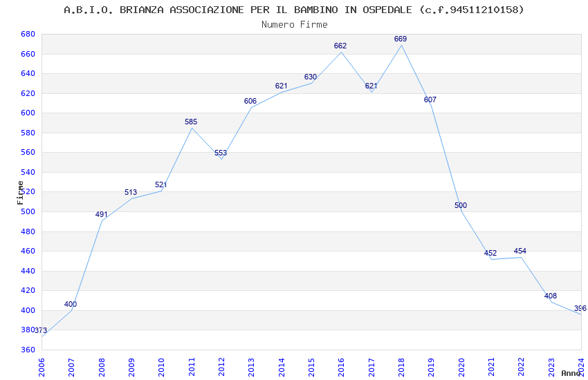This screenshot has width=588, height=380.
Task: Click year 2007 on the x-axis
Action: 72,367
